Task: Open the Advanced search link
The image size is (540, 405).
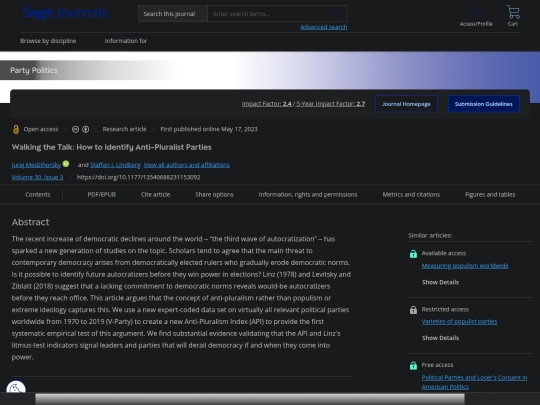Action: click(x=324, y=27)
